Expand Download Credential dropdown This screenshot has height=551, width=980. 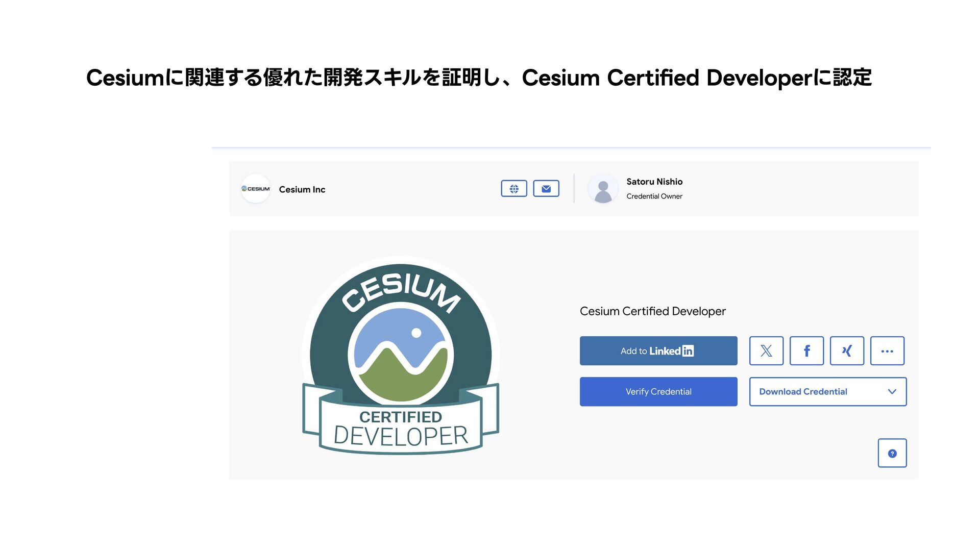coord(828,392)
